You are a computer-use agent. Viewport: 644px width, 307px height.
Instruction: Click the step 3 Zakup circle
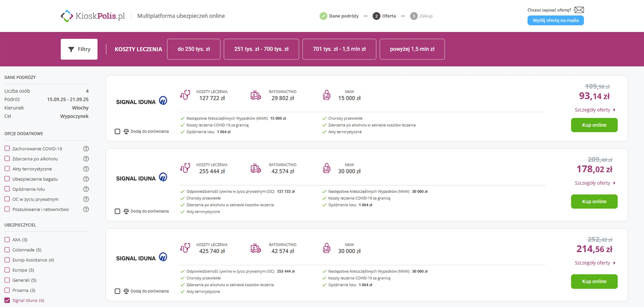414,16
